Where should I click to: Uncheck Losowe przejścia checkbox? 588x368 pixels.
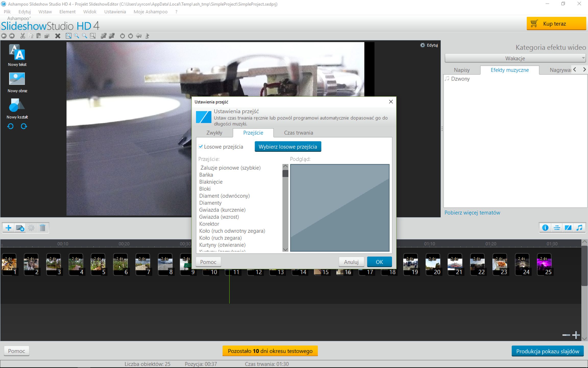[201, 146]
